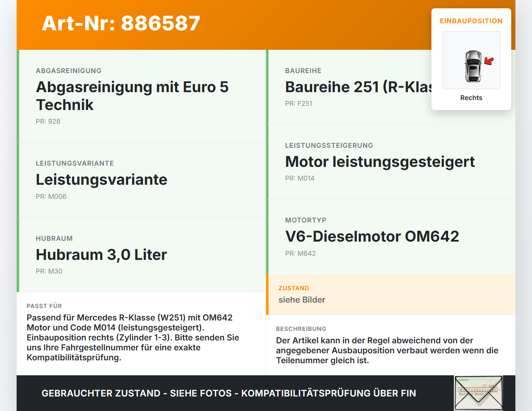
Task: Click the PR: M642 code
Action: point(300,253)
